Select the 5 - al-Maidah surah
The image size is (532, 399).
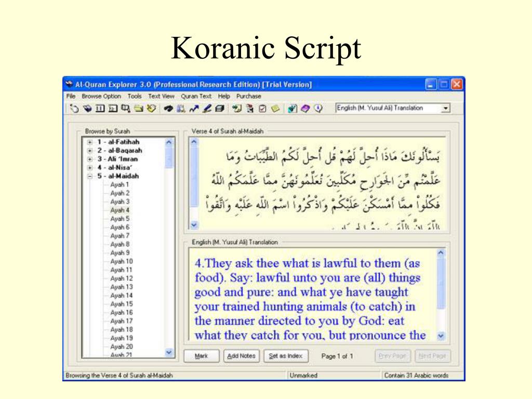click(118, 176)
